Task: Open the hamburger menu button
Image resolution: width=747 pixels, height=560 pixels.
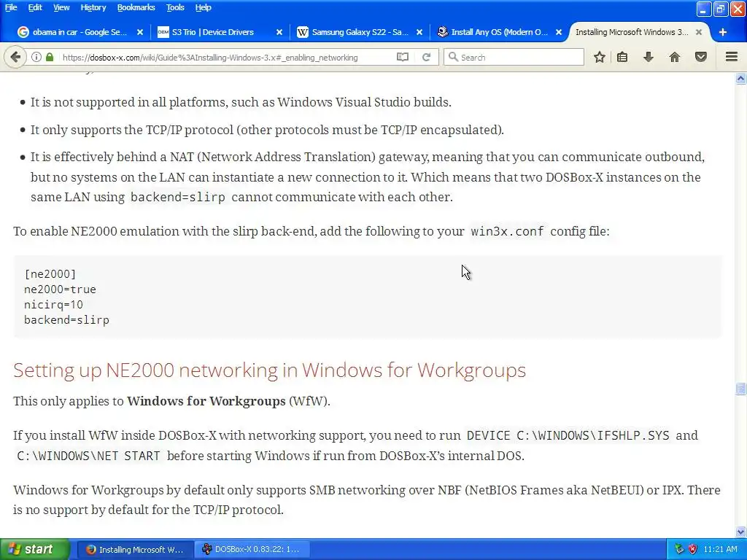Action: pos(732,57)
